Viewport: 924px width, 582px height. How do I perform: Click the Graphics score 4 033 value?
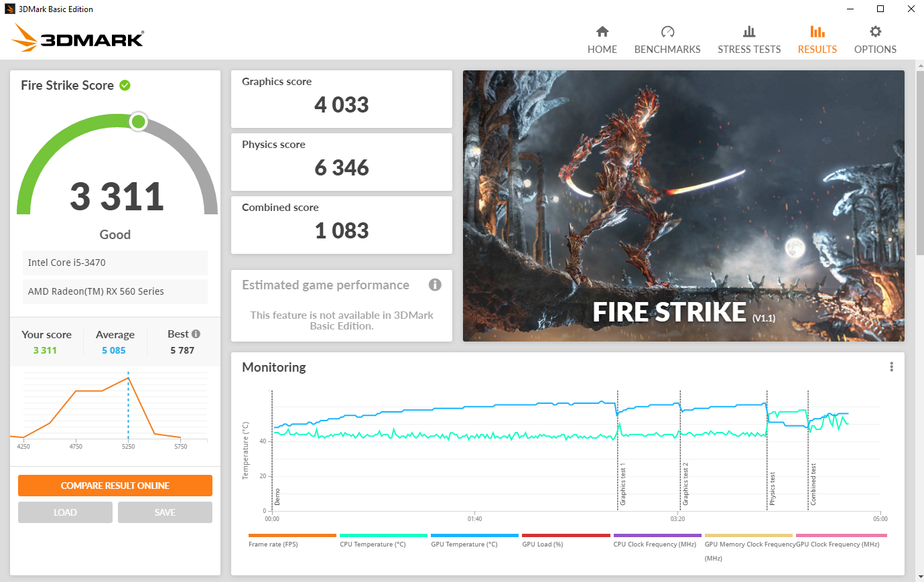(342, 105)
